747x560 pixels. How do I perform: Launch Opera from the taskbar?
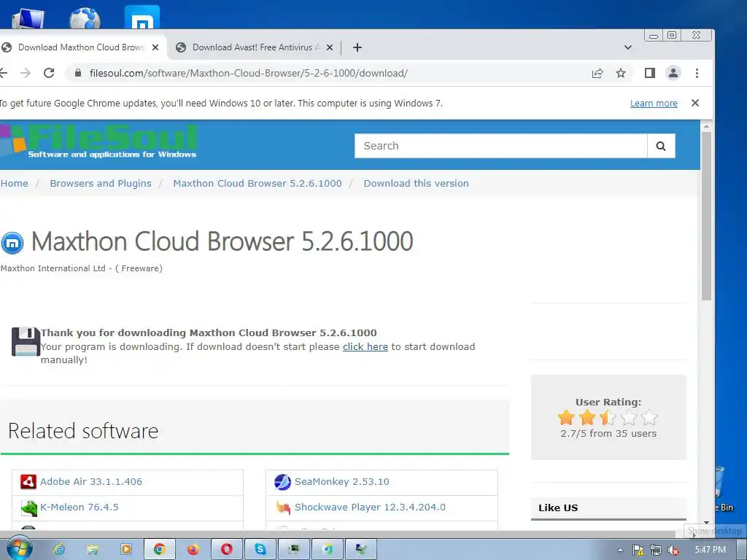pyautogui.click(x=227, y=550)
